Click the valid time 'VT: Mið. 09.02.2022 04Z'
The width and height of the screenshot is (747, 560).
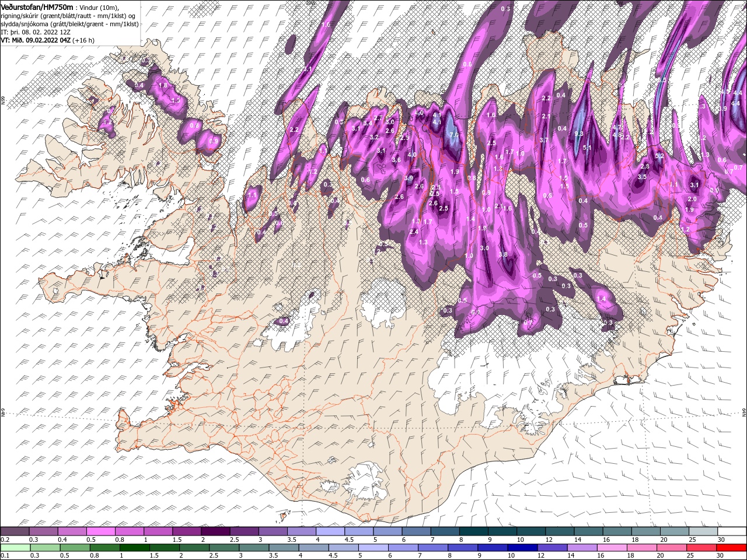pos(36,40)
